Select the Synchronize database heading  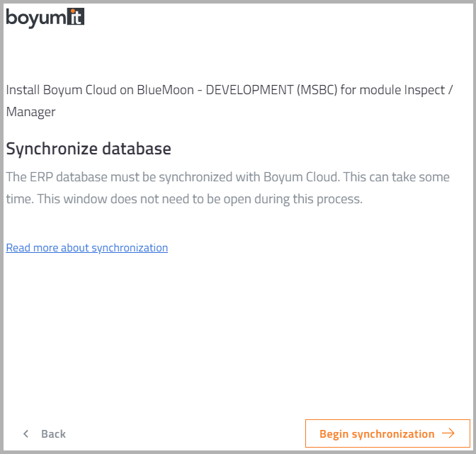pos(89,149)
